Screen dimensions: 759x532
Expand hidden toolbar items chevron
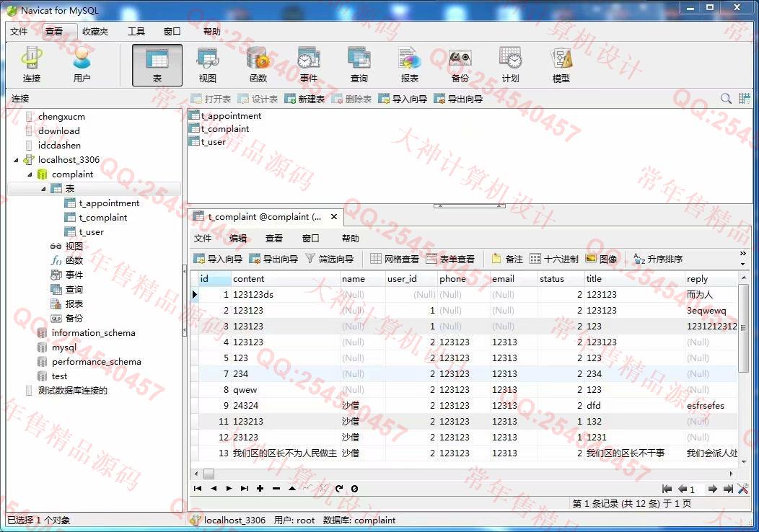[x=743, y=254]
